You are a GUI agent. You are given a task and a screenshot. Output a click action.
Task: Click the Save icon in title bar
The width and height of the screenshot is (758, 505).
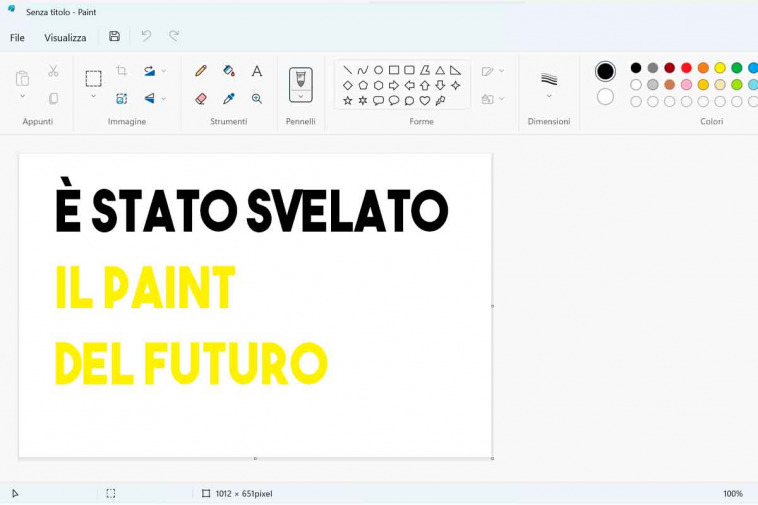click(114, 37)
